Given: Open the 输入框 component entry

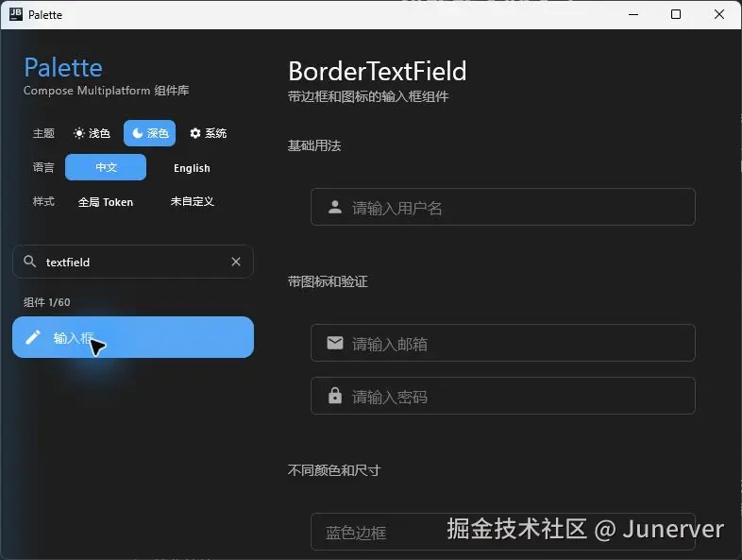Looking at the screenshot, I should 133,337.
